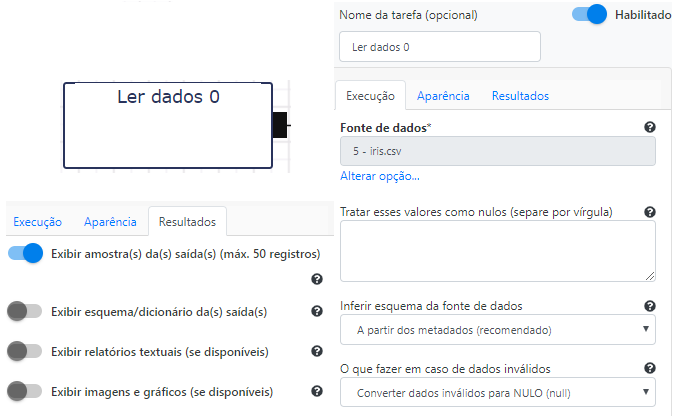The height and width of the screenshot is (419, 677).
Task: Enable Exibir imagens e gráficos switch
Action: pos(25,391)
